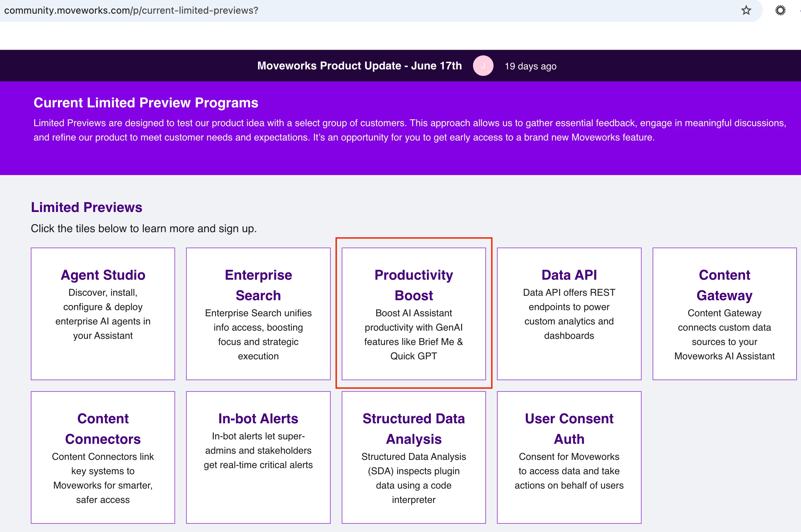The width and height of the screenshot is (801, 532).
Task: Click the spiky browser extension icon
Action: pos(780,10)
